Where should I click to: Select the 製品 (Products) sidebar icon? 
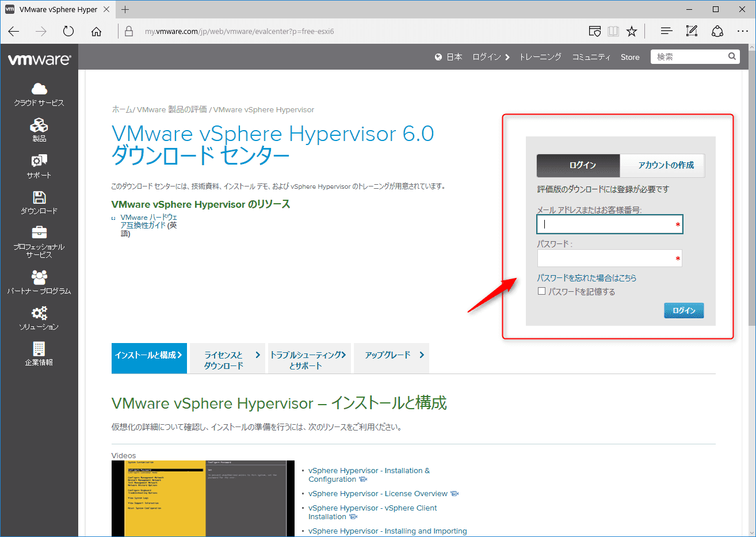tap(39, 130)
